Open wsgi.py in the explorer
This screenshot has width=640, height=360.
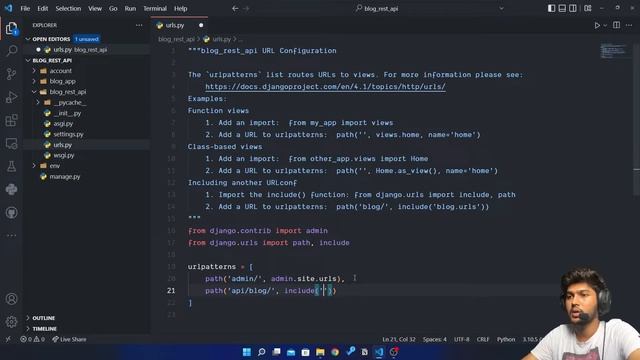click(x=64, y=156)
